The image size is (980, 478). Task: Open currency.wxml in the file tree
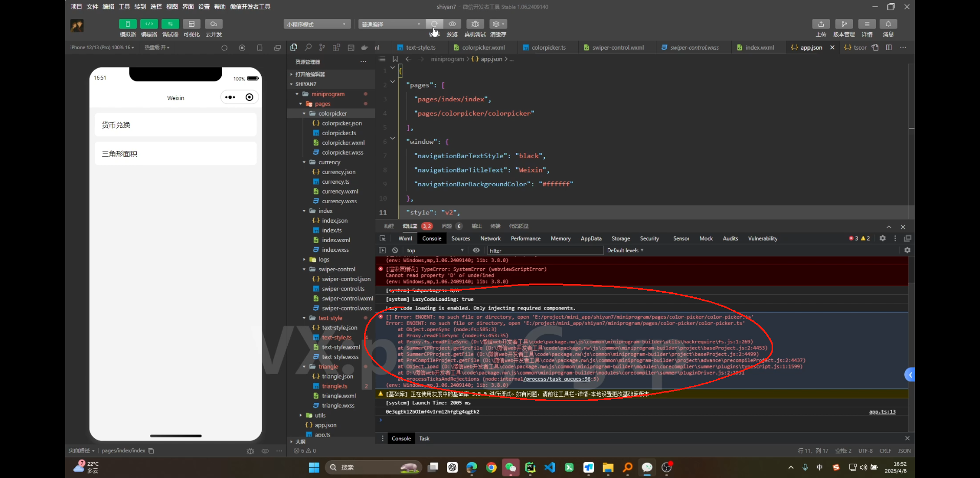pyautogui.click(x=340, y=191)
